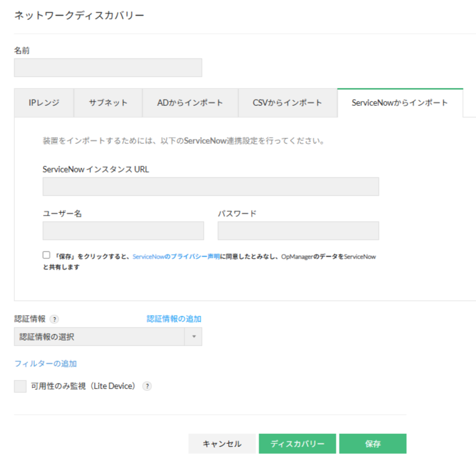Select the ServiceNowからインポート tab
Viewport: 476px width, 465px height.
399,103
